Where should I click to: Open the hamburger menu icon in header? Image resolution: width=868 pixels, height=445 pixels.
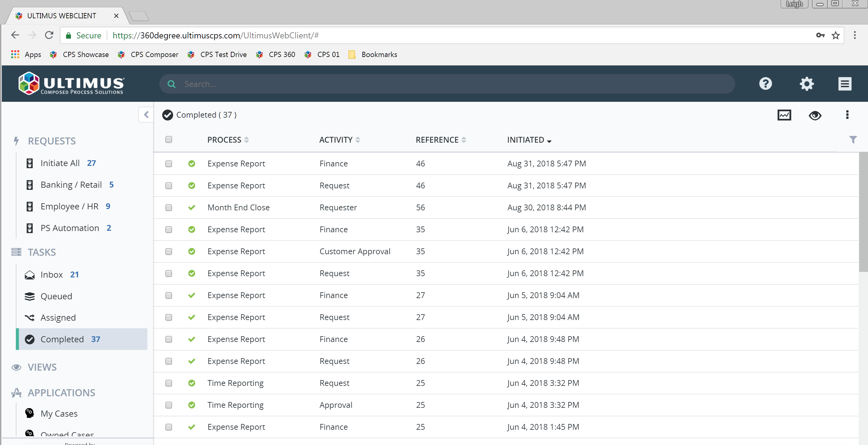(x=845, y=84)
